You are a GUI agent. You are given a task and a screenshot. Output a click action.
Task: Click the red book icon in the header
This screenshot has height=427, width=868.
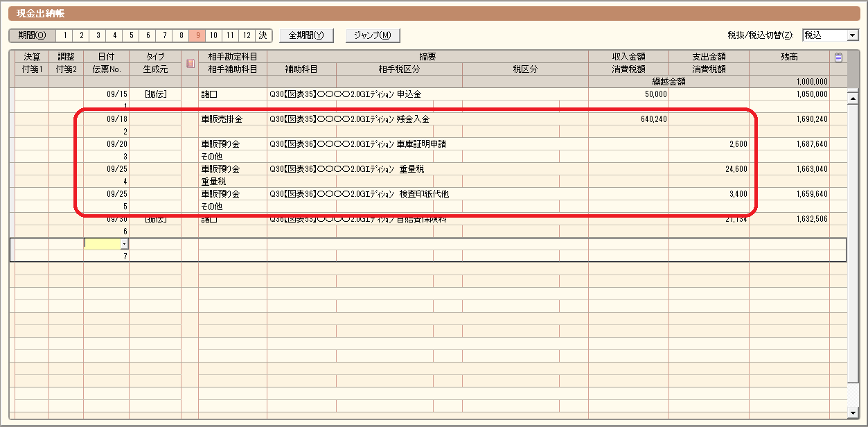191,63
